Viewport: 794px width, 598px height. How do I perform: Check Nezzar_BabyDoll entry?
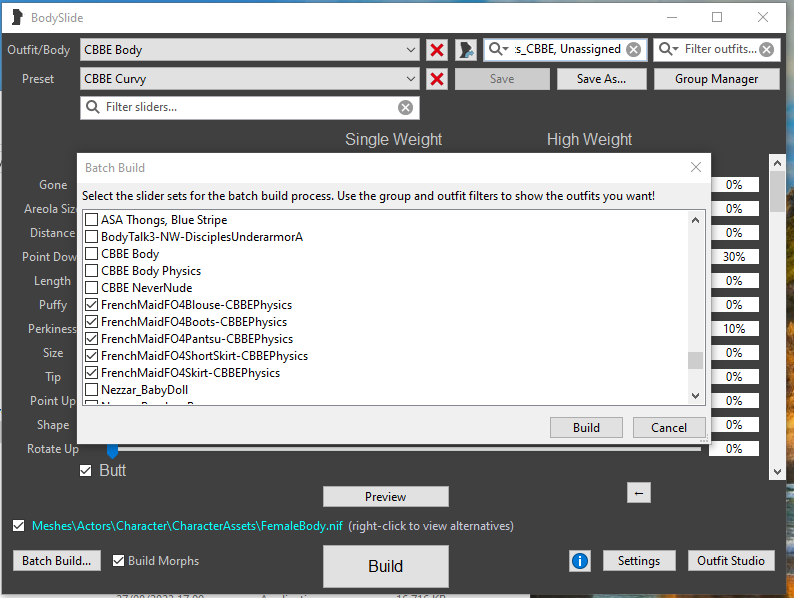point(92,390)
